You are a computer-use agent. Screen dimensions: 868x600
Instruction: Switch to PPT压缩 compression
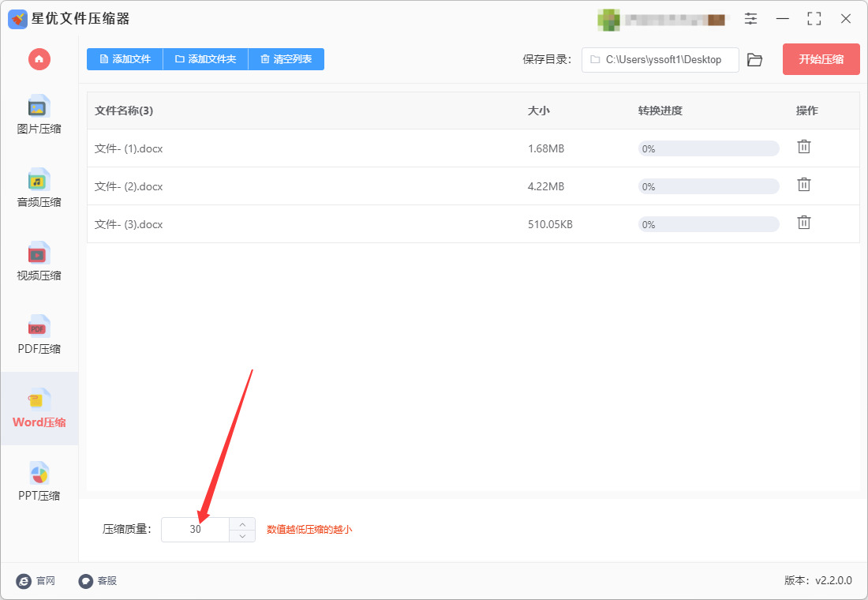39,482
